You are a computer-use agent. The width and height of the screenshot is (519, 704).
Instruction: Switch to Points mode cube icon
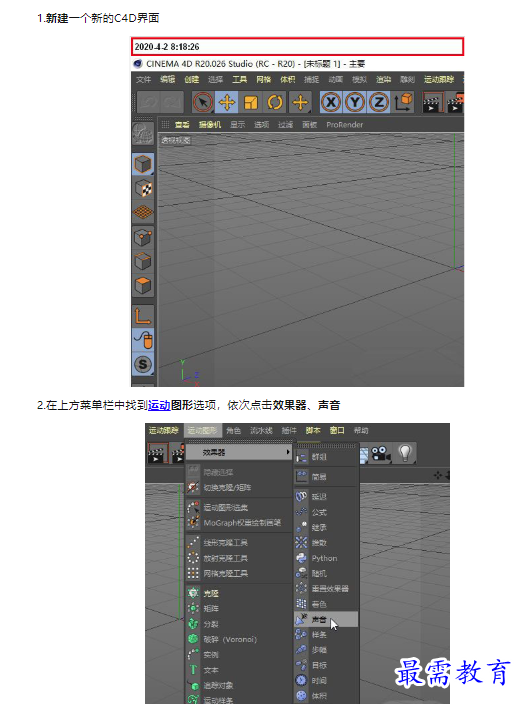[143, 237]
